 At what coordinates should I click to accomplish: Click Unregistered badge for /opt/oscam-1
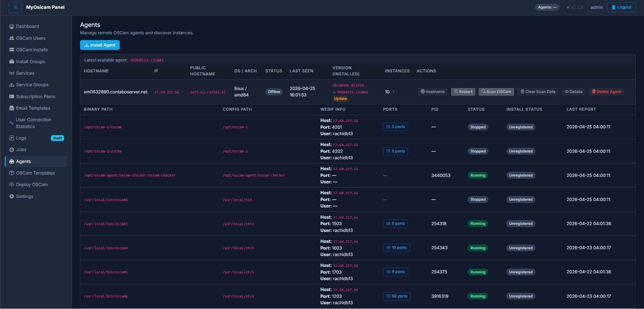pos(521,127)
